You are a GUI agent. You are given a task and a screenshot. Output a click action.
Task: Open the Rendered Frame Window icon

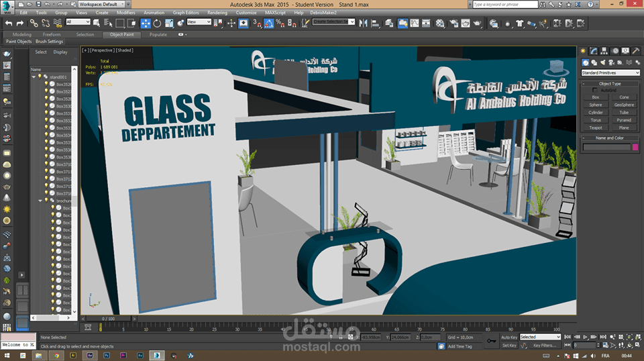pyautogui.click(x=466, y=23)
